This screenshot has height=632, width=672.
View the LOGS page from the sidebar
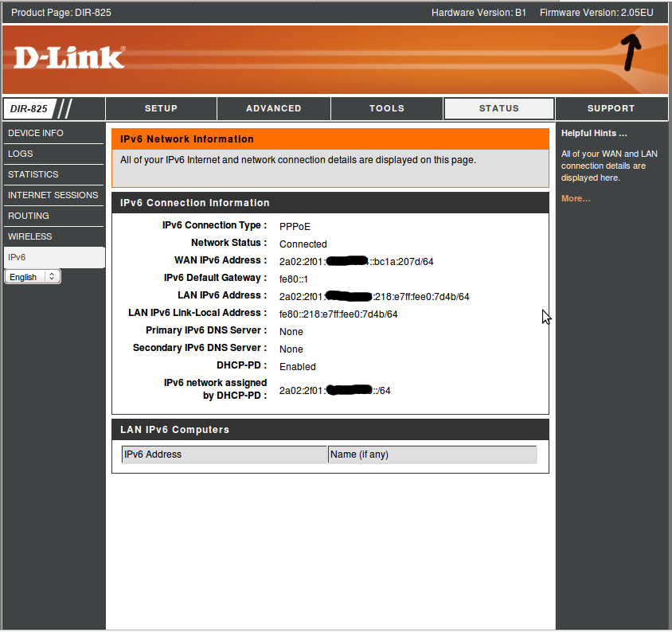coord(21,154)
